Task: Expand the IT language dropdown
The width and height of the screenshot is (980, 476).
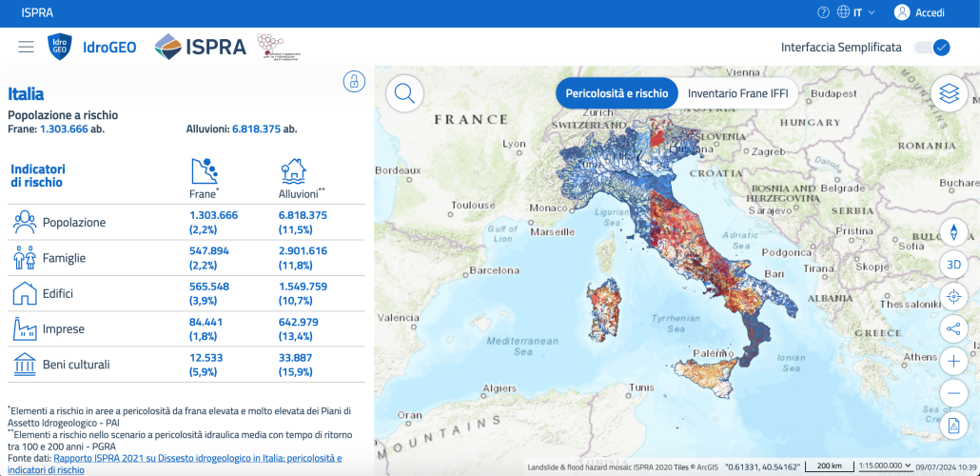Action: tap(865, 12)
